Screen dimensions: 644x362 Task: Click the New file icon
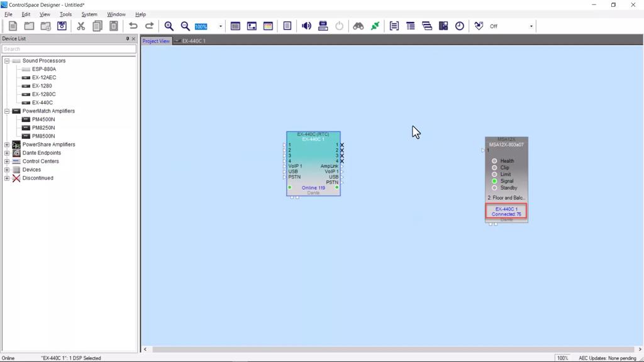pos(13,26)
